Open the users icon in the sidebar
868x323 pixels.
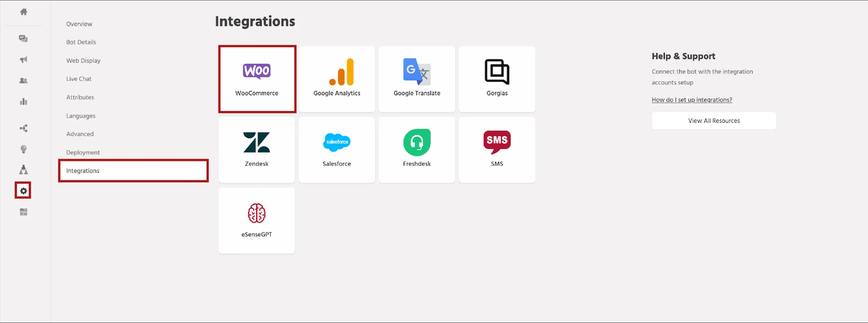point(23,81)
